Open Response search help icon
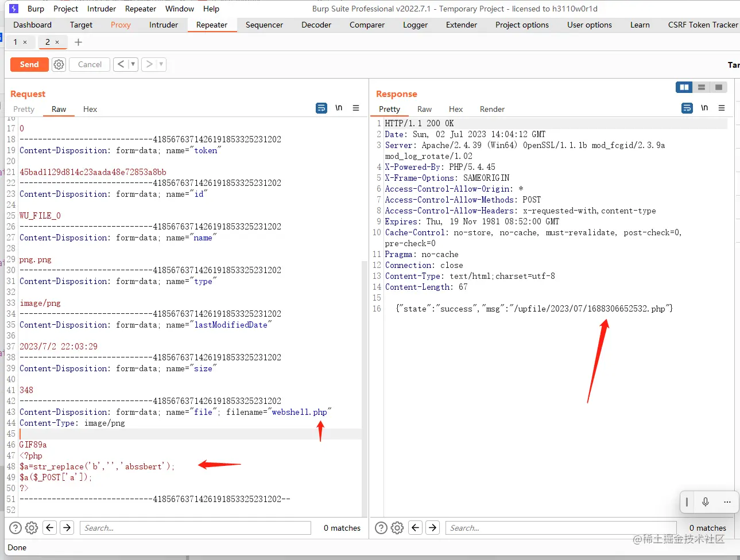Screen dimensions: 740x560 point(381,528)
